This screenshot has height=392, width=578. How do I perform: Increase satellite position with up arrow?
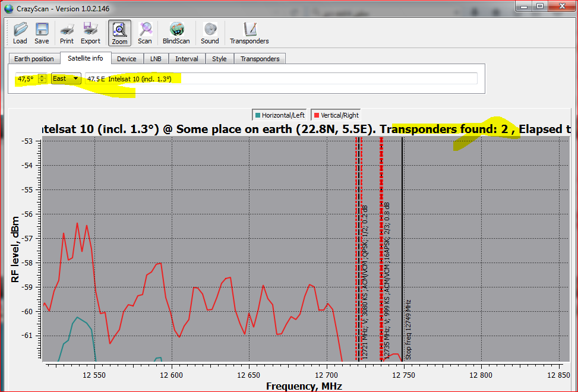(x=42, y=76)
